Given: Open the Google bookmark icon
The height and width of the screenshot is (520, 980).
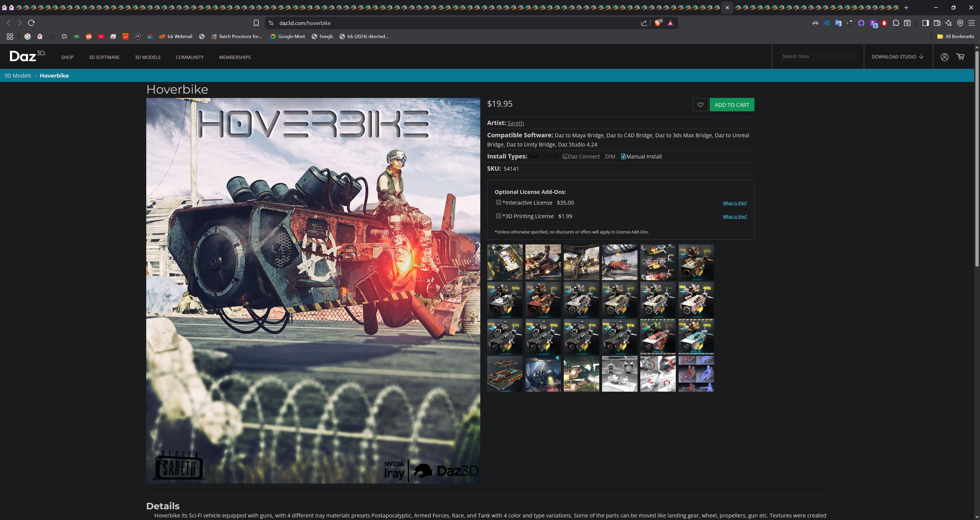Looking at the screenshot, I should [x=27, y=36].
